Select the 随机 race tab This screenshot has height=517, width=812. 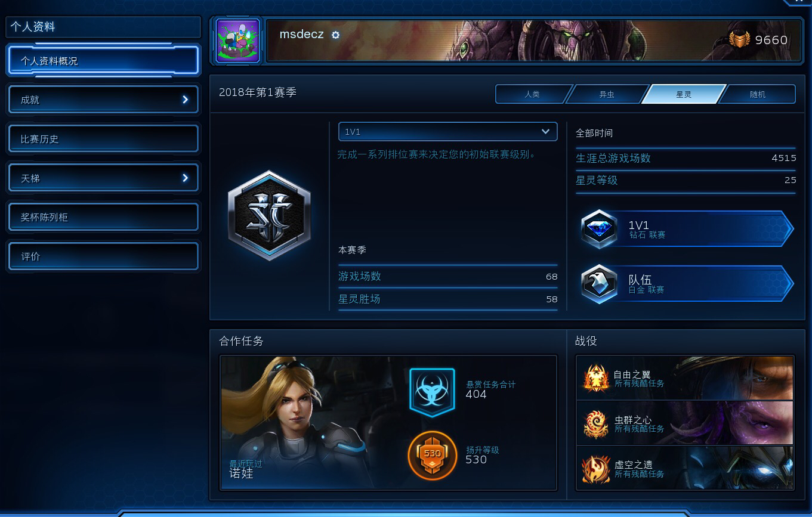[x=758, y=94]
